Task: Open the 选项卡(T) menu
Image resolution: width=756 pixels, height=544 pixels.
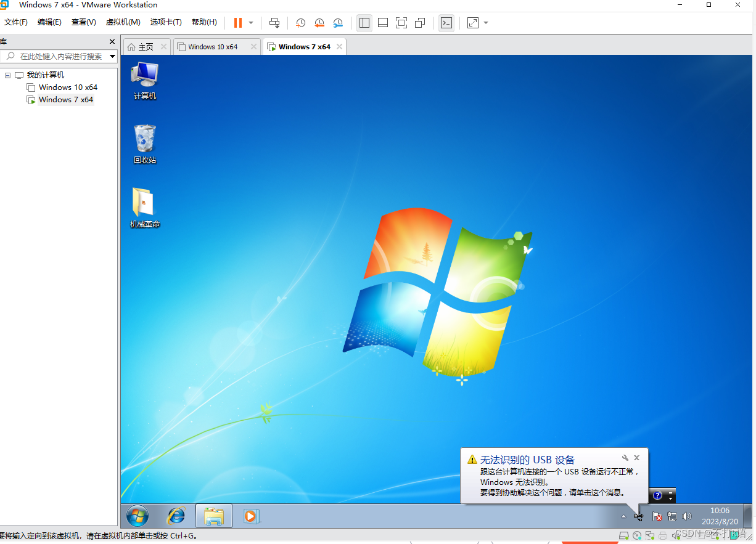Action: click(x=166, y=22)
